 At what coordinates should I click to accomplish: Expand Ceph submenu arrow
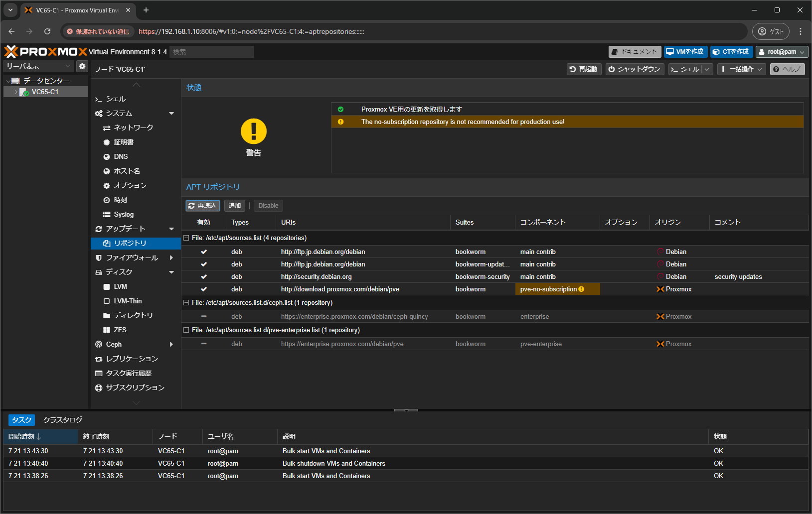171,344
